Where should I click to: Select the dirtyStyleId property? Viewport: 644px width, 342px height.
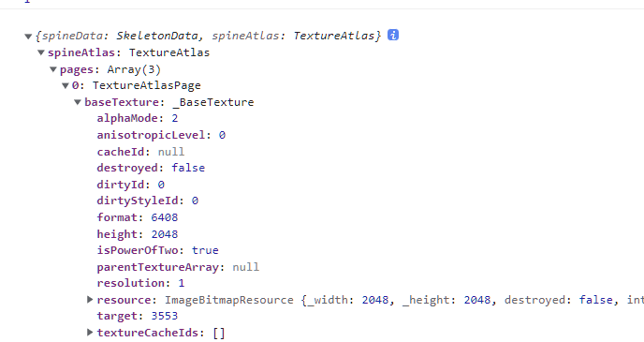point(148,201)
